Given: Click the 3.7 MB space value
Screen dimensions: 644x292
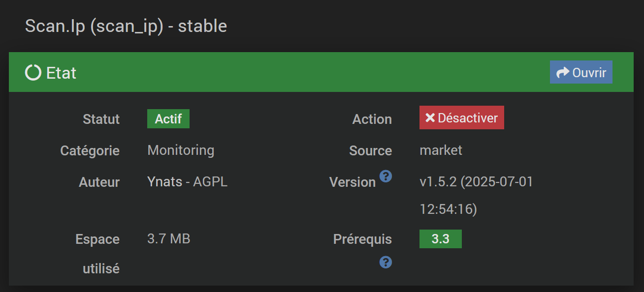Looking at the screenshot, I should click(168, 239).
